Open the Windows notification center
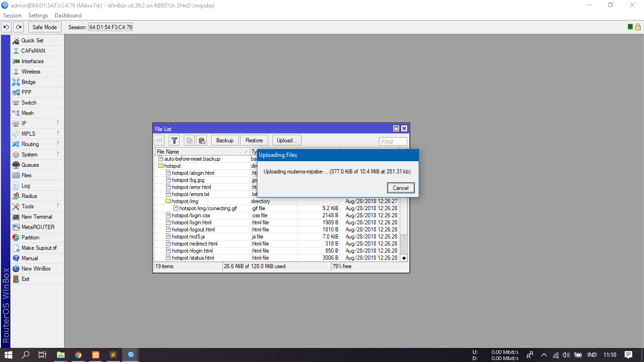Viewport: 644px width, 362px height. click(628, 355)
